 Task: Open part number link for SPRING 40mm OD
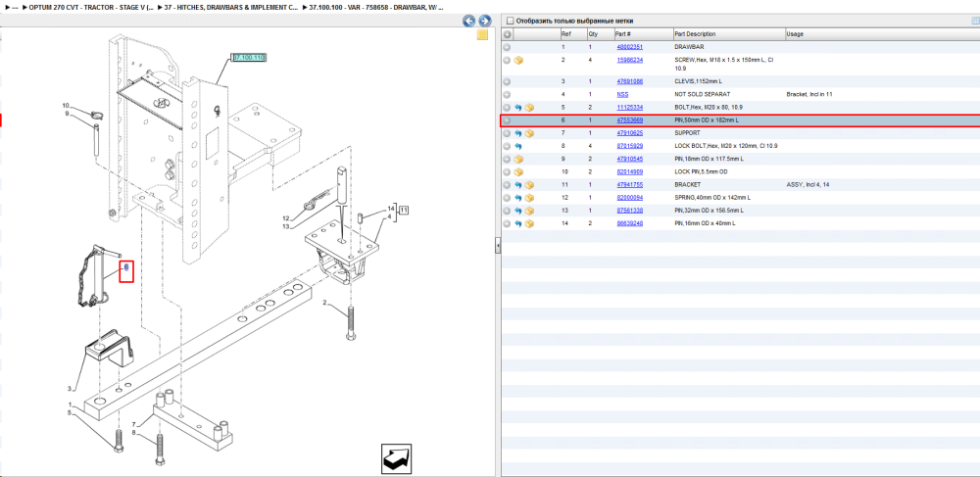629,198
